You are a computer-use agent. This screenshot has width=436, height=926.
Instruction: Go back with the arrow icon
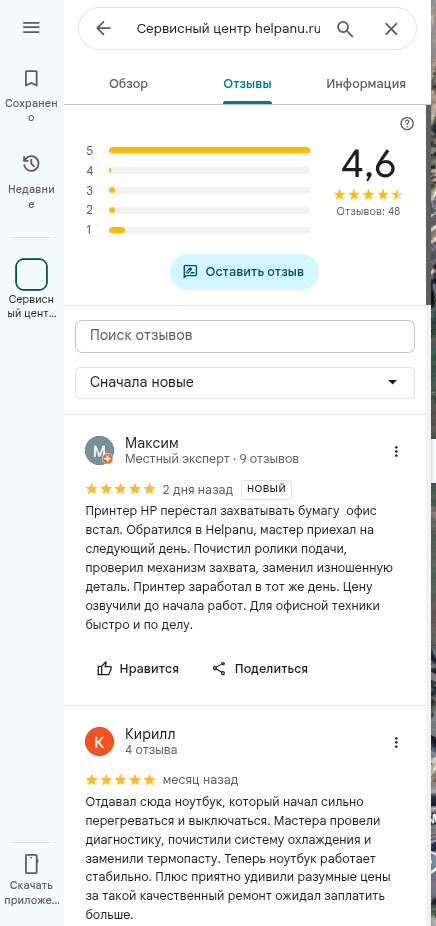point(103,28)
